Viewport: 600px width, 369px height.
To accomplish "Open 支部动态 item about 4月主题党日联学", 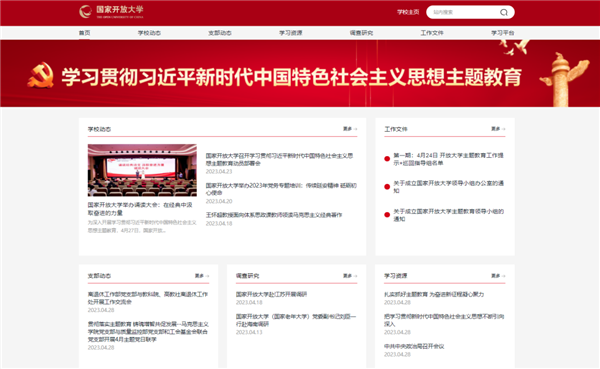I will click(148, 331).
